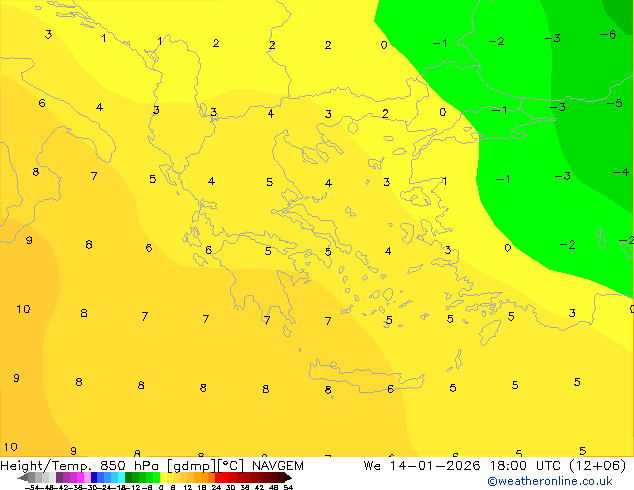Image resolution: width=634 pixels, height=490 pixels.
Task: Click the weekday label "We"
Action: (x=372, y=466)
